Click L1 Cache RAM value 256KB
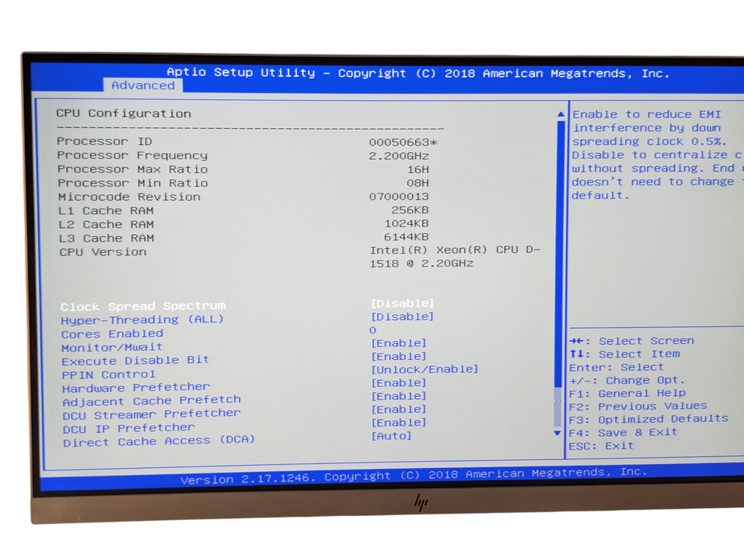This screenshot has width=744, height=560. (x=410, y=210)
